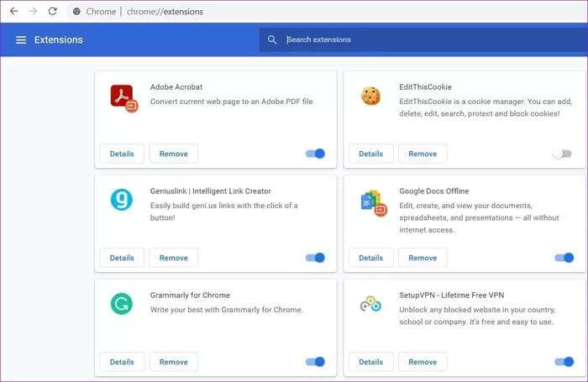This screenshot has width=588, height=382.
Task: Disable the Google Docs Offline toggle
Action: point(564,258)
